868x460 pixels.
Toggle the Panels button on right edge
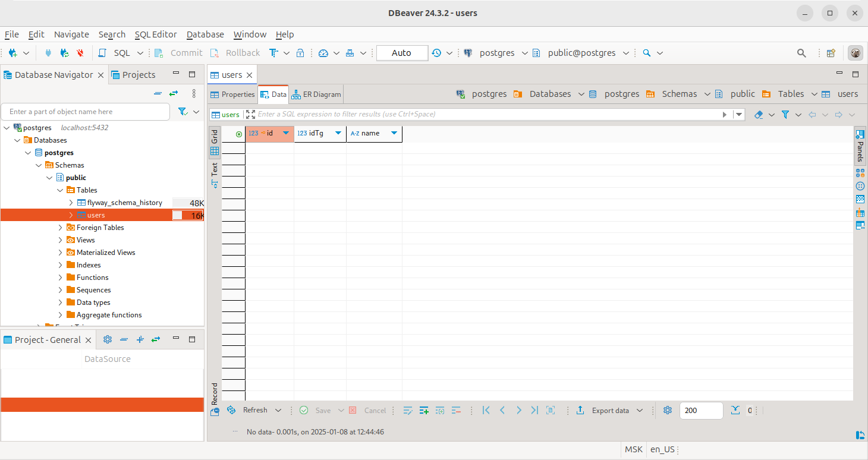[x=860, y=146]
